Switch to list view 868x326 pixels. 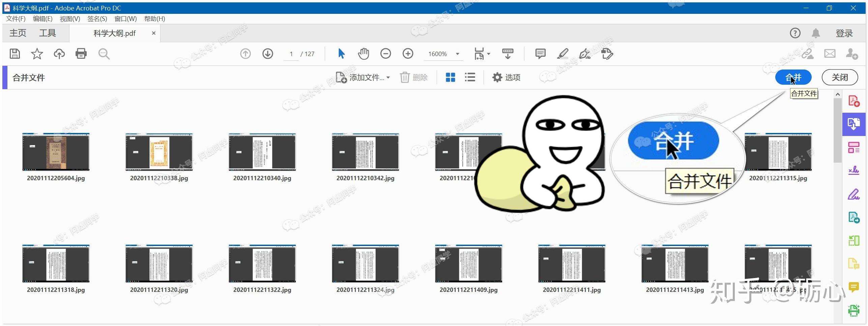tap(470, 78)
